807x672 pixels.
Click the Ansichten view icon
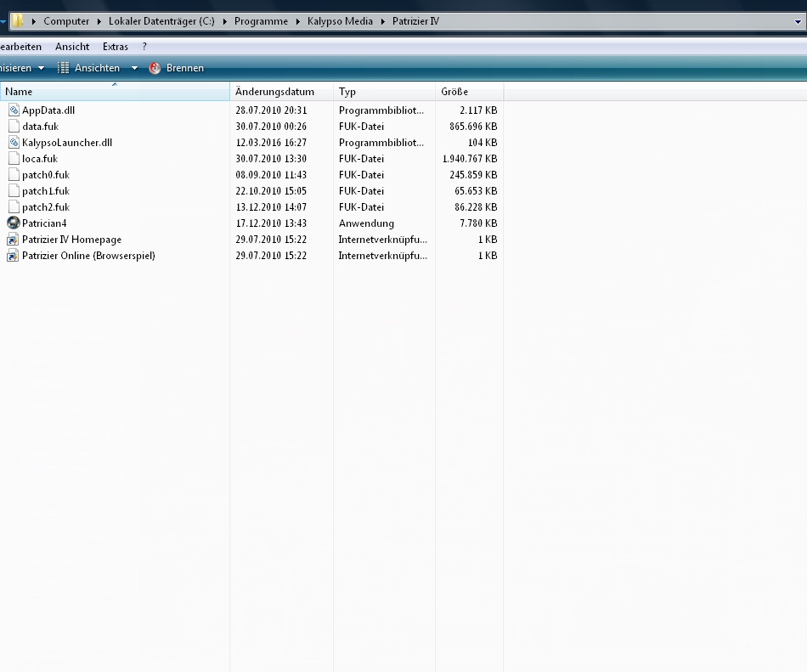[64, 68]
